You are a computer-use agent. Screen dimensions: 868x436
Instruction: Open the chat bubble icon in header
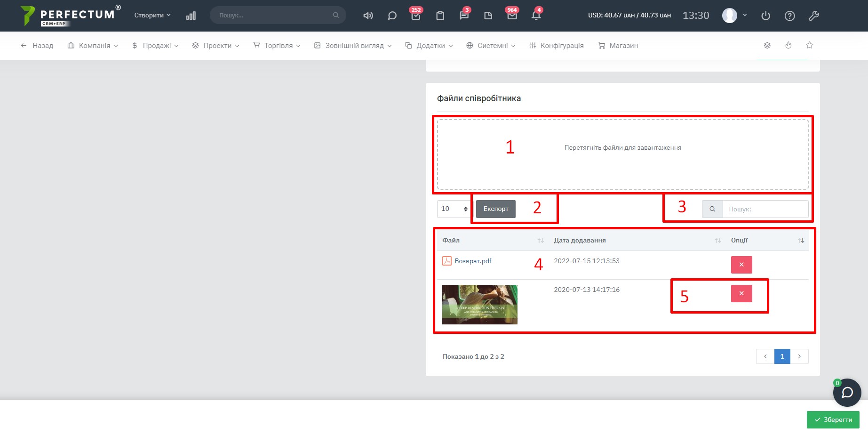point(392,16)
